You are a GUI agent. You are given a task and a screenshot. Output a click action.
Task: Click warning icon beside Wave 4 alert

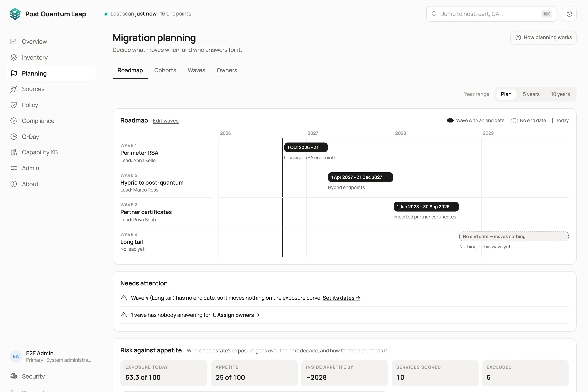124,298
